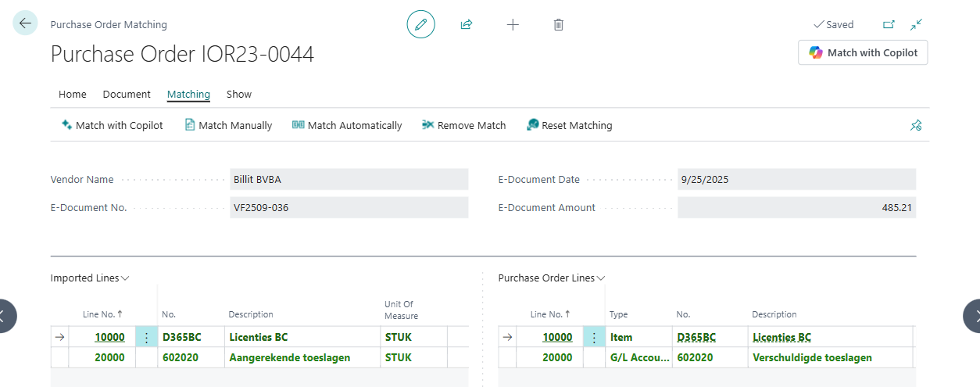
Task: Click the collapse page arrows icon
Action: click(917, 24)
